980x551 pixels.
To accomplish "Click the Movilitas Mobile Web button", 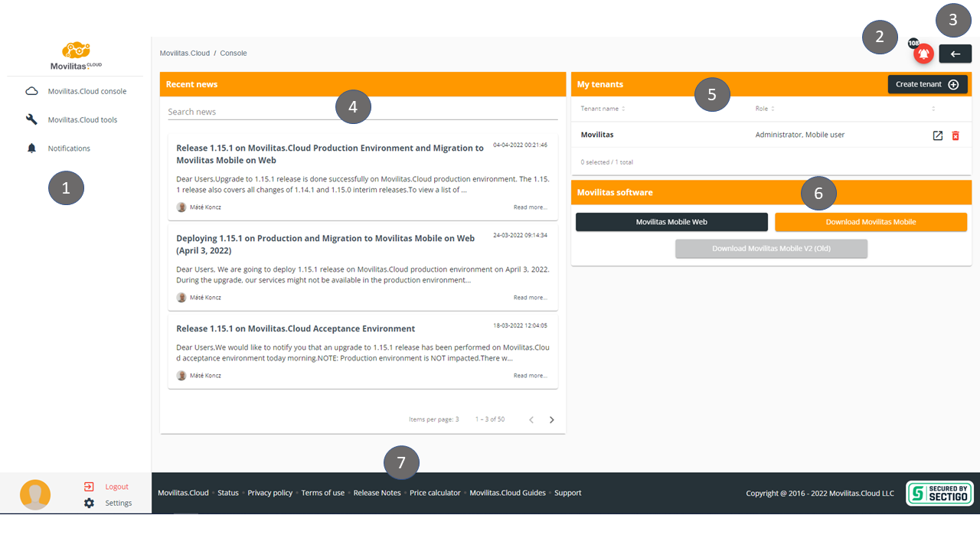I will (671, 222).
